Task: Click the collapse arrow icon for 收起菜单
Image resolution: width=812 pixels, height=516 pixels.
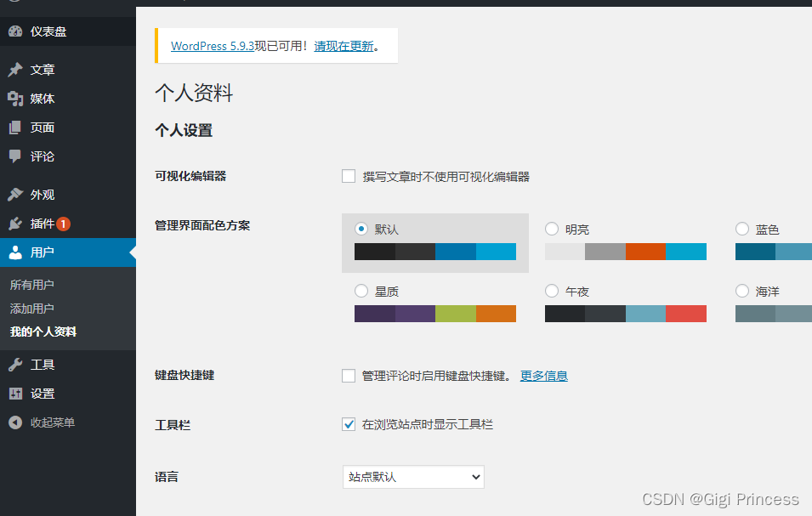Action: click(x=15, y=422)
